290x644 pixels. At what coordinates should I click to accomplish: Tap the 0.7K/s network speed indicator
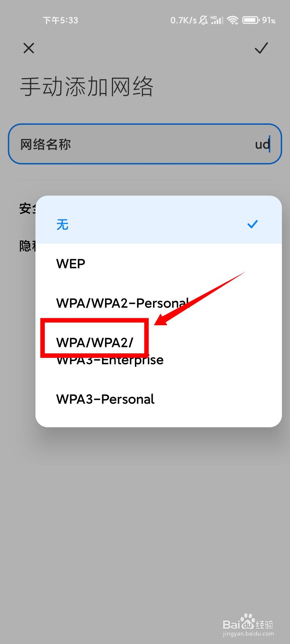(x=184, y=20)
